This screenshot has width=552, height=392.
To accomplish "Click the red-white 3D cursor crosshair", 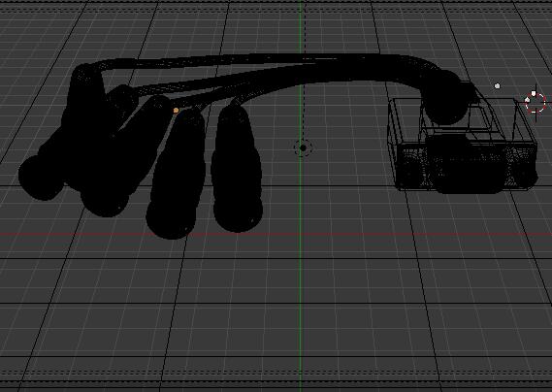I will point(536,103).
